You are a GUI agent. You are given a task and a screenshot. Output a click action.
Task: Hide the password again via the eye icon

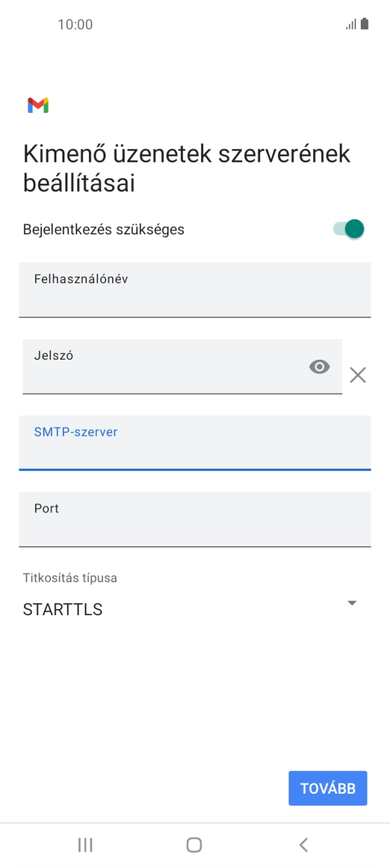coord(320,366)
